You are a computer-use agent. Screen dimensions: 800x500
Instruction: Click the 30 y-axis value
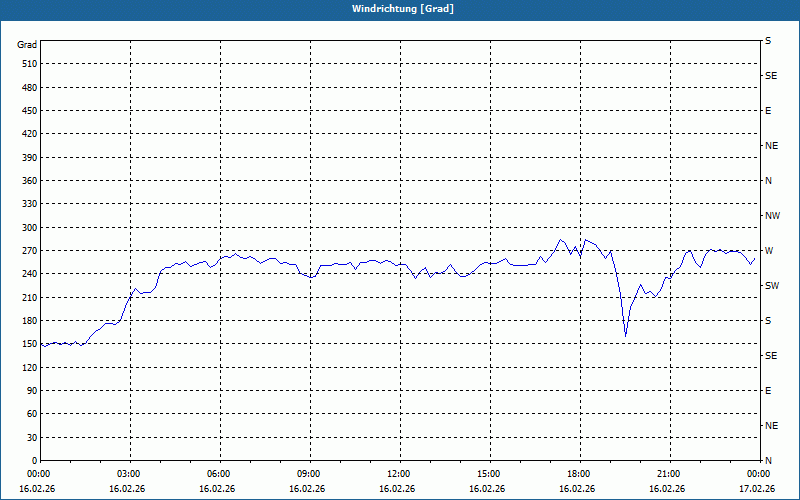tap(31, 437)
